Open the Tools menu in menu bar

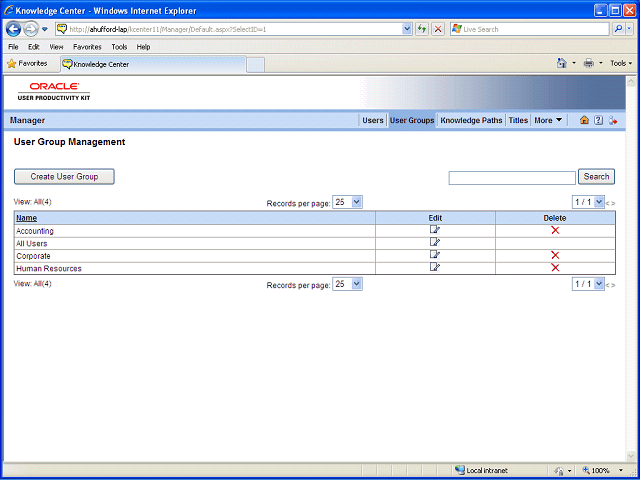pyautogui.click(x=119, y=47)
